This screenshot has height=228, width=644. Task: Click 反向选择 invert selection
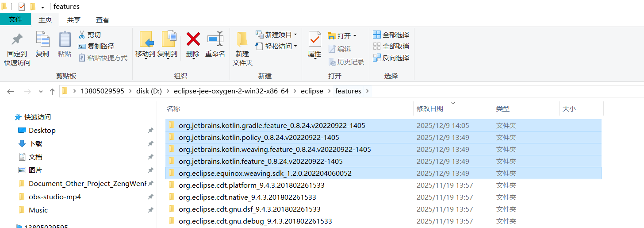point(391,58)
